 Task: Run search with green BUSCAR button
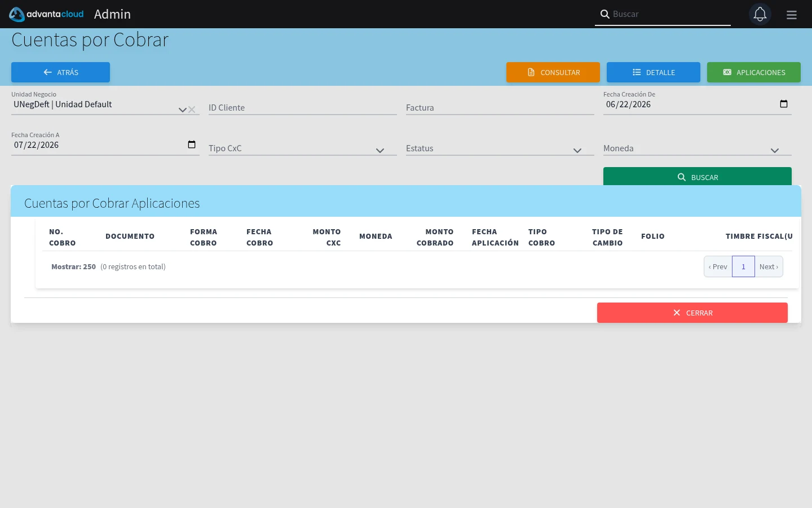click(x=698, y=177)
